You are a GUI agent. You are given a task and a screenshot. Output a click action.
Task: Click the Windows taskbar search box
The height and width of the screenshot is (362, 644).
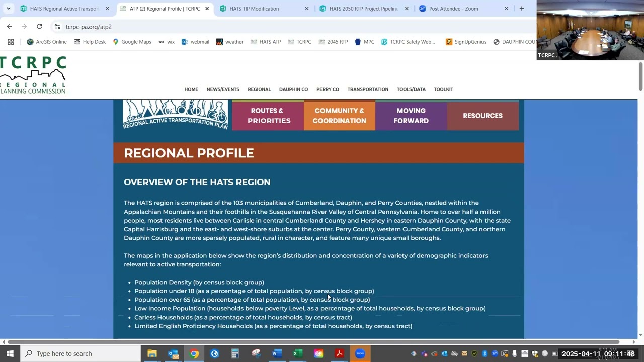tap(80, 353)
